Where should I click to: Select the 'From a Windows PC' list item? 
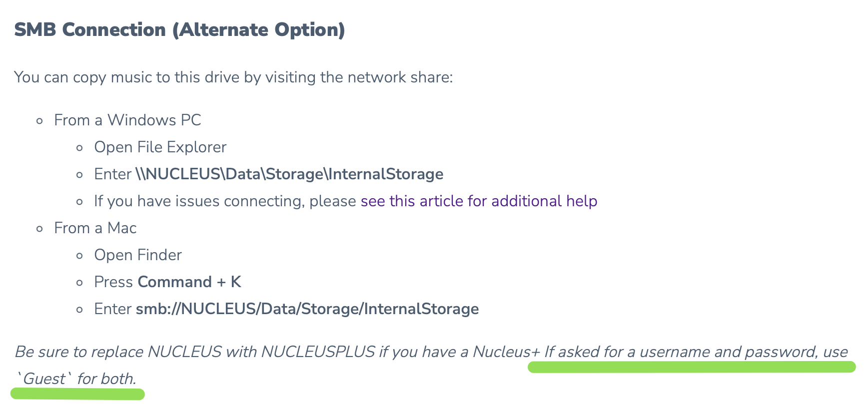[127, 120]
